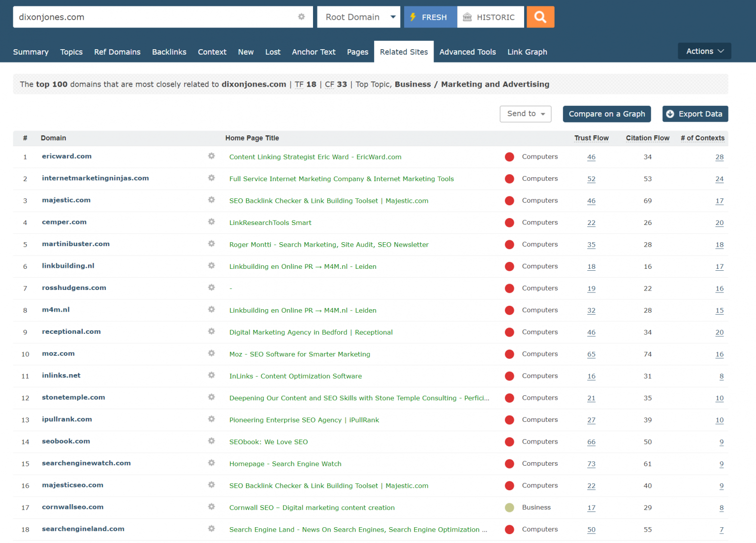Switch to the HISTORIC index

click(x=490, y=17)
